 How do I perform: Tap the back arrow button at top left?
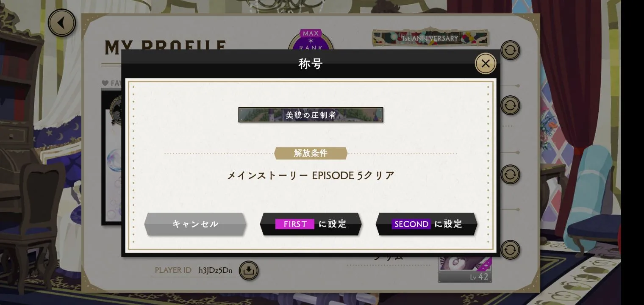pos(62,23)
